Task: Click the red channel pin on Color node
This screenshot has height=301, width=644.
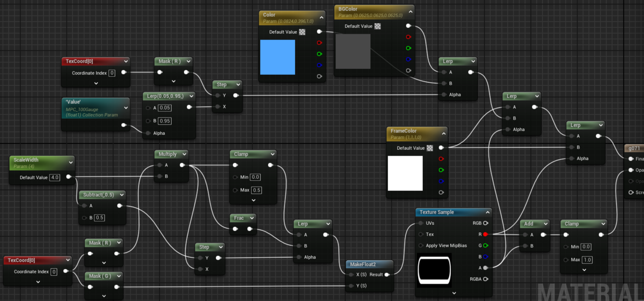Action: pyautogui.click(x=320, y=43)
